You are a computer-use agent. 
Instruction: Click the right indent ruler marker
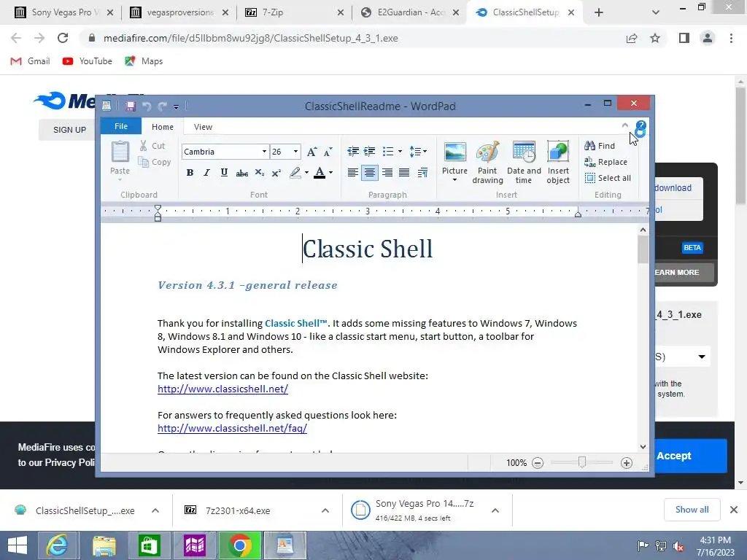578,214
